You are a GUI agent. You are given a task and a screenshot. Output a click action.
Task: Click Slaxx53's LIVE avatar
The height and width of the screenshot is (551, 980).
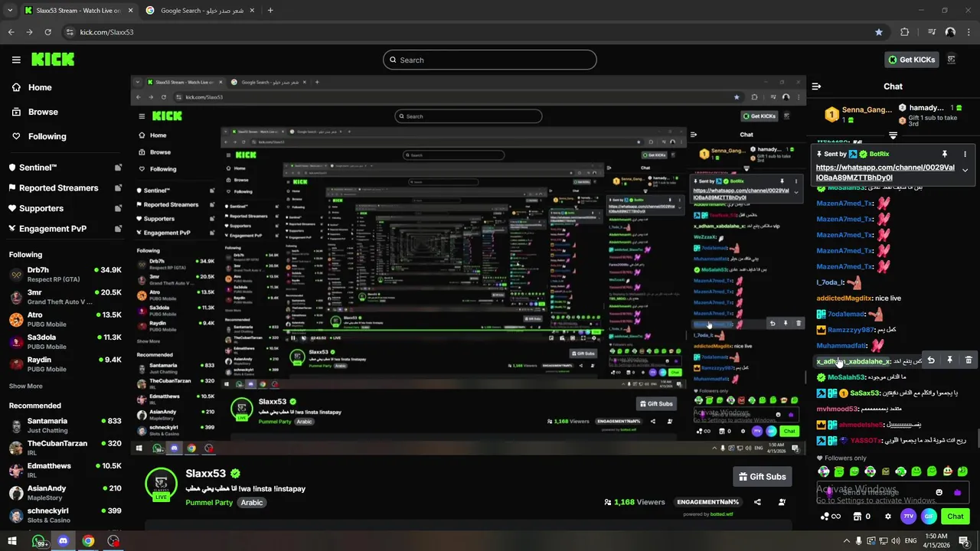[x=161, y=484]
